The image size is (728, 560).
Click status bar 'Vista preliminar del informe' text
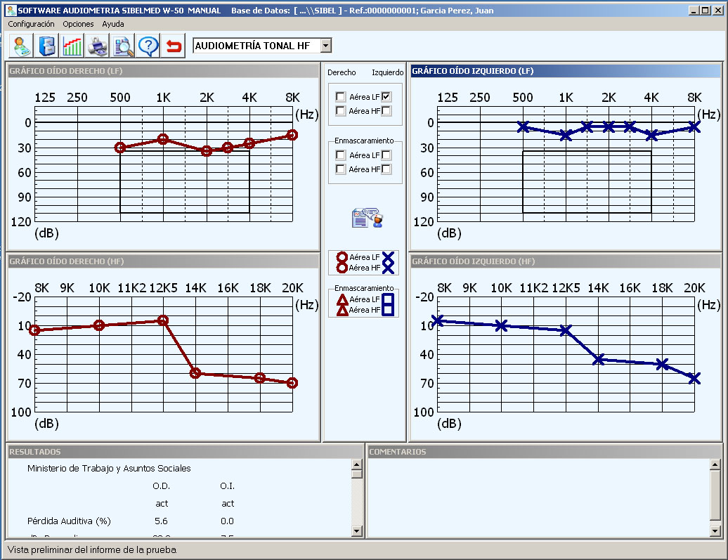pos(92,549)
